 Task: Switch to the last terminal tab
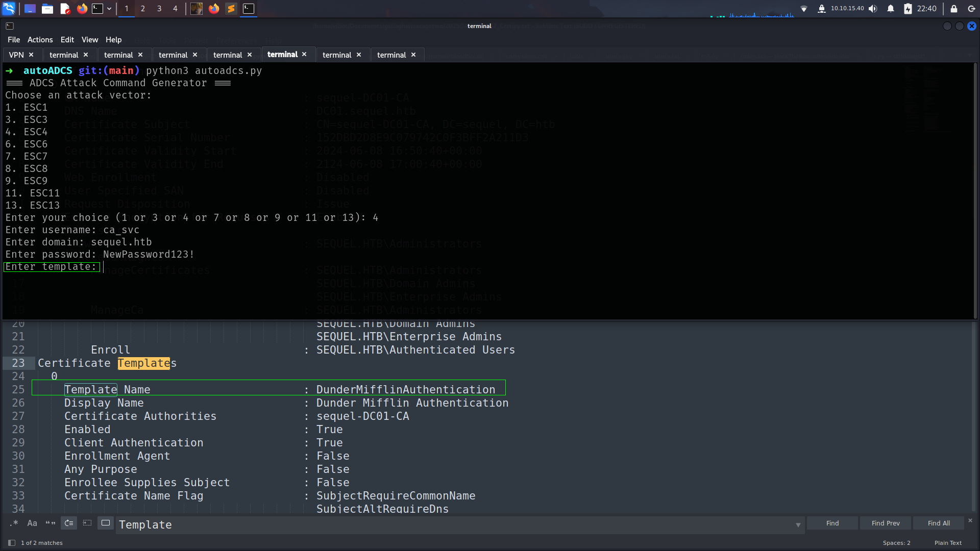click(391, 55)
